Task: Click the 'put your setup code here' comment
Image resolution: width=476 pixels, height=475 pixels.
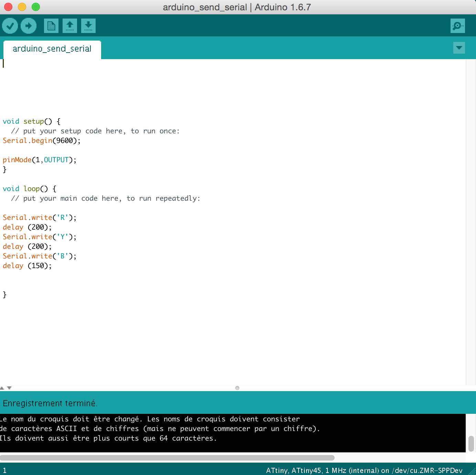Action: tap(95, 131)
